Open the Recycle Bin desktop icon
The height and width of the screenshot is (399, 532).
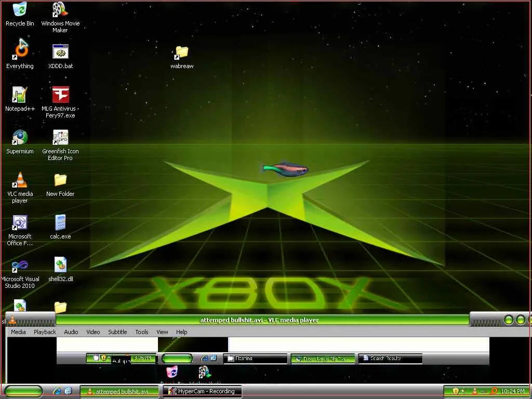coord(20,14)
